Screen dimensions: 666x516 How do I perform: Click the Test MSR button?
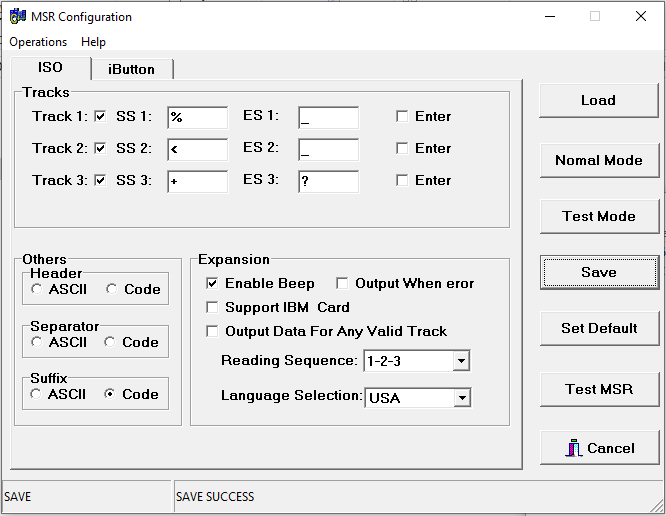[599, 389]
